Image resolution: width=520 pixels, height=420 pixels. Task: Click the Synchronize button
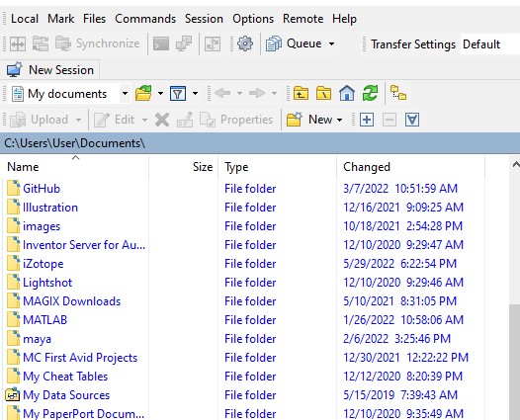pyautogui.click(x=97, y=43)
